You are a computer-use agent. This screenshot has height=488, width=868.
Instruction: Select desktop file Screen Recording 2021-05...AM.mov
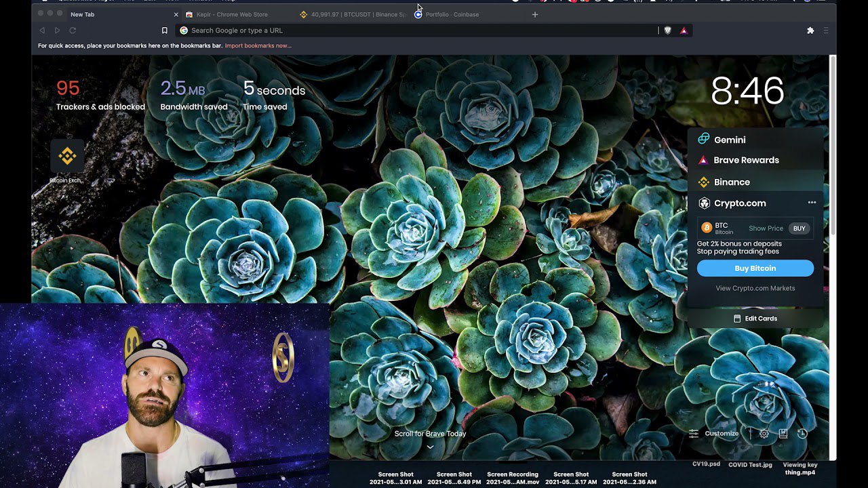coord(513,479)
